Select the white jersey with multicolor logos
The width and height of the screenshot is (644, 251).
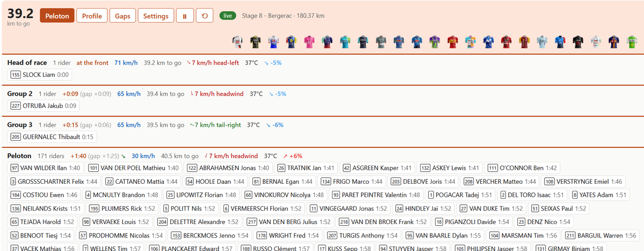[596, 41]
